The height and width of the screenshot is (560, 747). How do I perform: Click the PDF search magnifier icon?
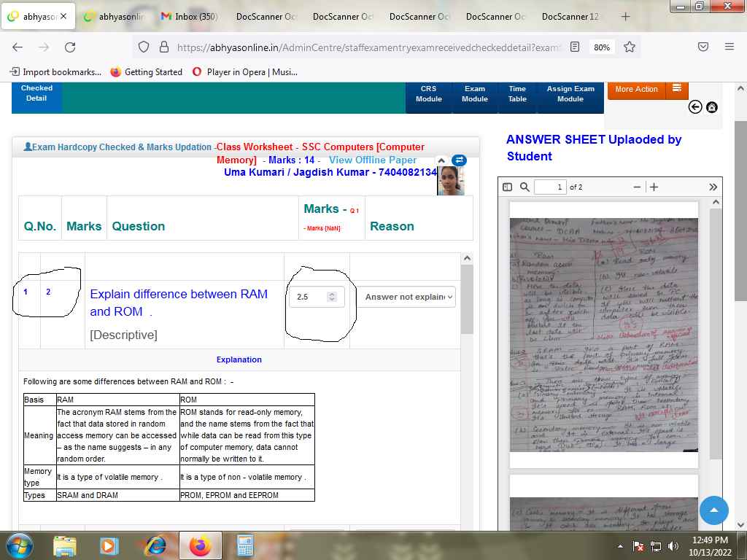[x=525, y=187]
